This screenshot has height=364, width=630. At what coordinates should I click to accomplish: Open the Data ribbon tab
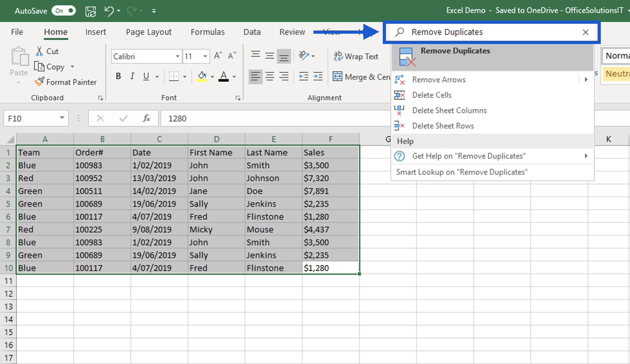click(x=252, y=32)
